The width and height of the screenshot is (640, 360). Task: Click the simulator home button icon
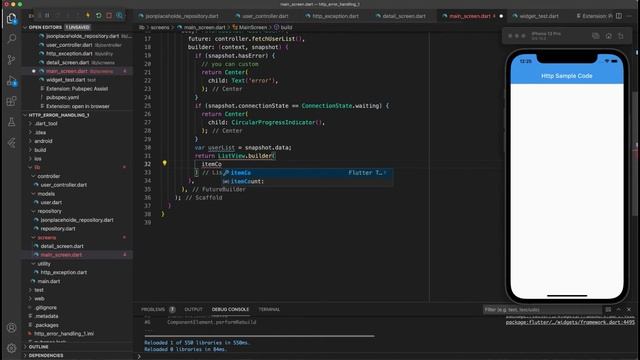click(609, 36)
